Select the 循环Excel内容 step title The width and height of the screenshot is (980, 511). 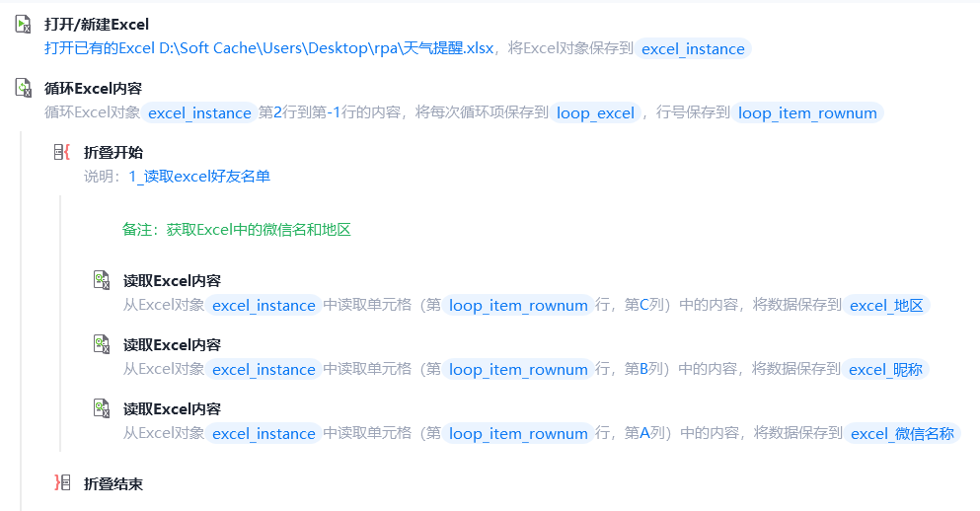pyautogui.click(x=93, y=89)
